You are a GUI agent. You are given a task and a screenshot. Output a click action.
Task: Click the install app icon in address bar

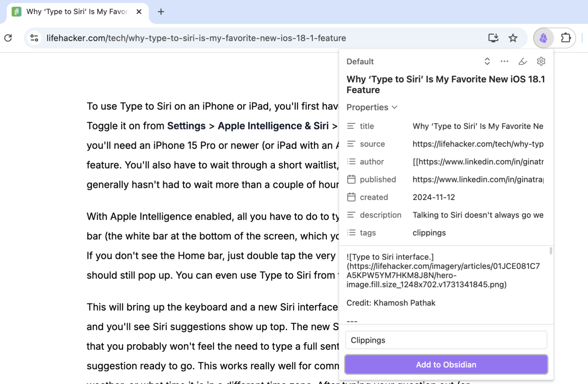tap(493, 38)
